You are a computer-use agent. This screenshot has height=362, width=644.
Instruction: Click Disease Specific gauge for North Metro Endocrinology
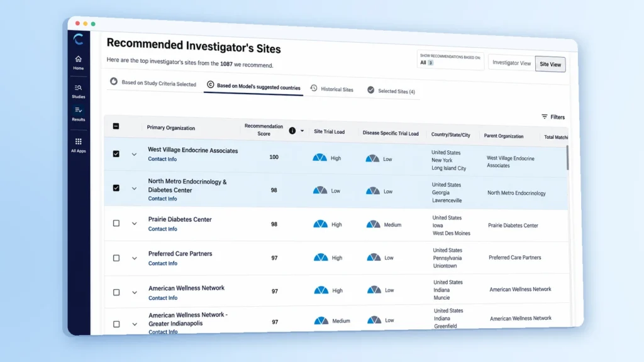click(x=373, y=191)
